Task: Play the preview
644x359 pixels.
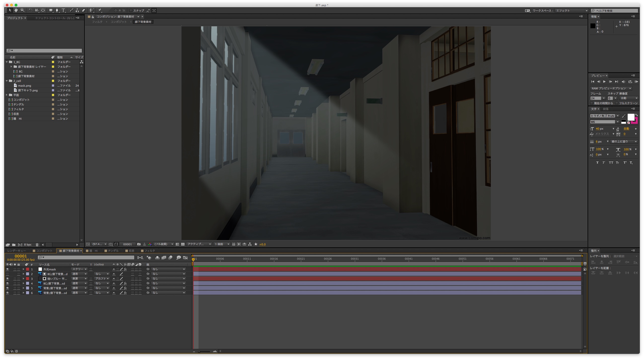Action: pos(605,82)
